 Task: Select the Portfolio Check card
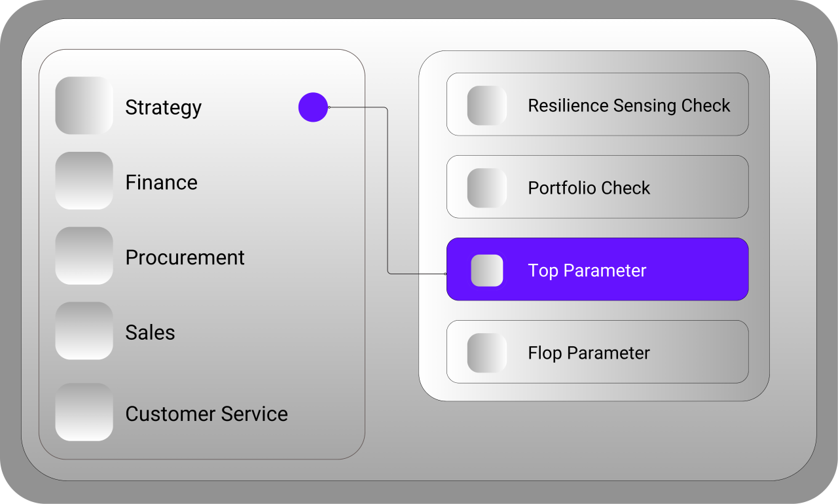(x=589, y=188)
